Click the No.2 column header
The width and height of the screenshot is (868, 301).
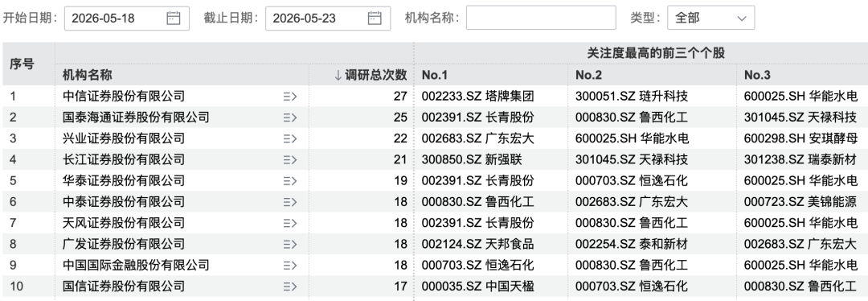pyautogui.click(x=588, y=75)
